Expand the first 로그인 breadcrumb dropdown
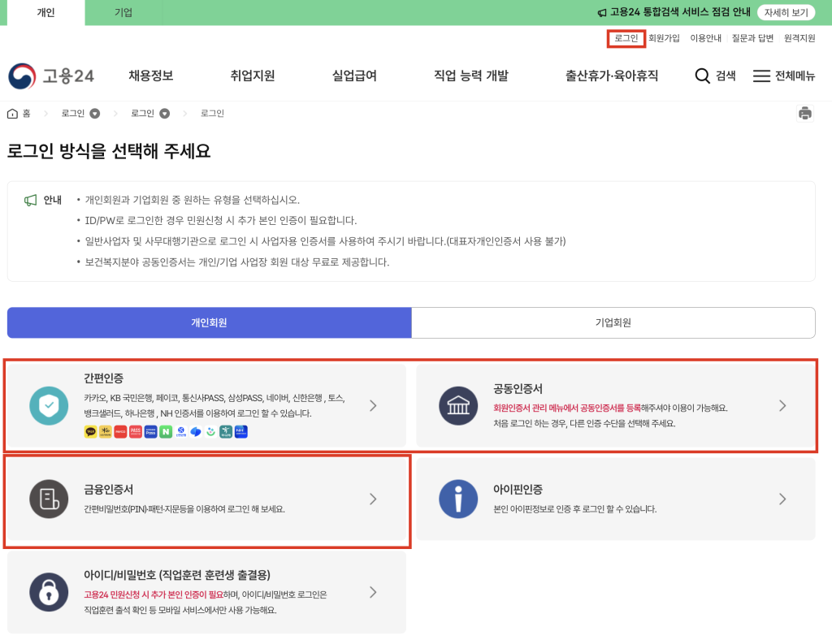Viewport: 832px width, 644px height. [94, 113]
